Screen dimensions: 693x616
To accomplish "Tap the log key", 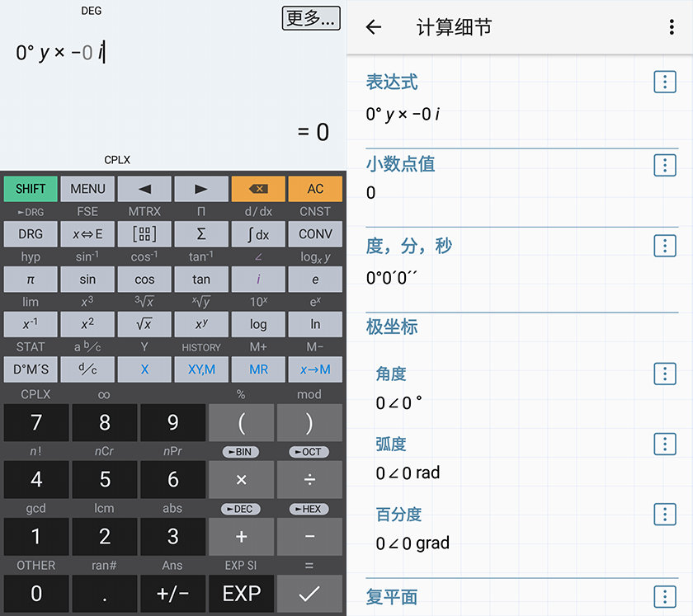I will click(x=258, y=324).
